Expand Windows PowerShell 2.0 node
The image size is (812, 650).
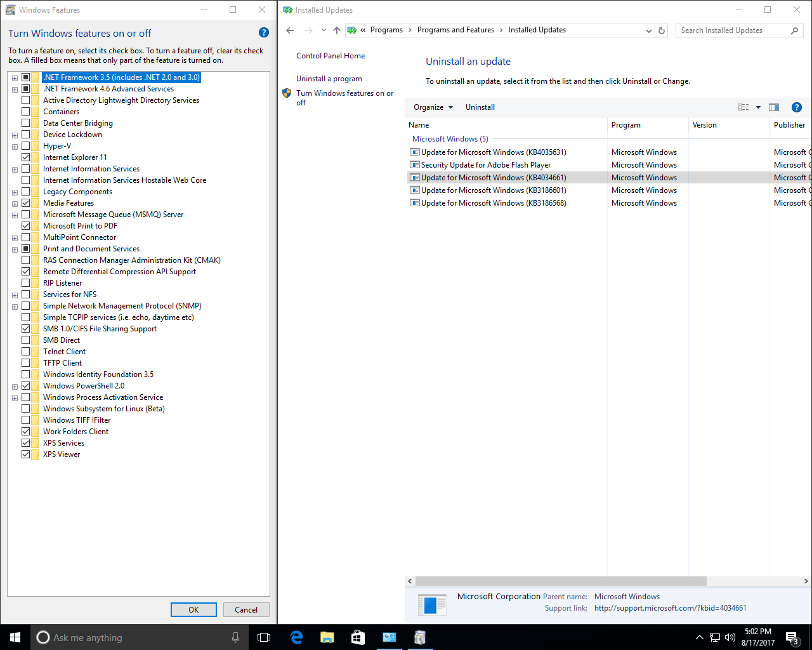15,387
